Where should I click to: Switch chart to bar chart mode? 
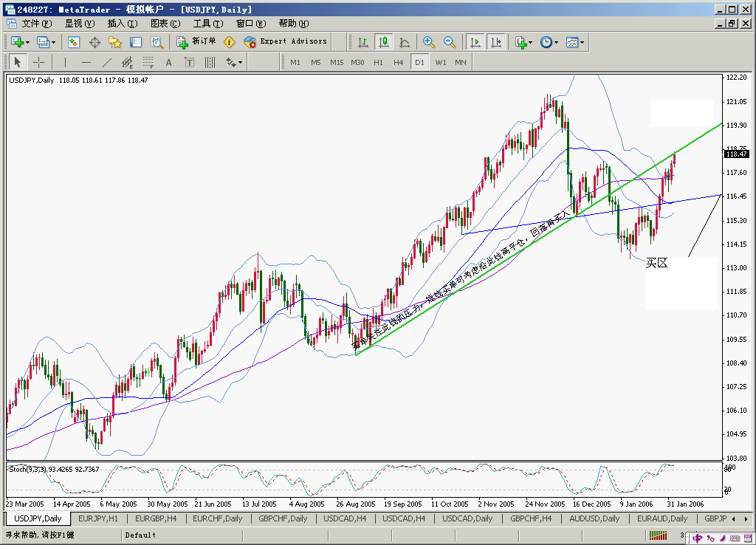[363, 42]
